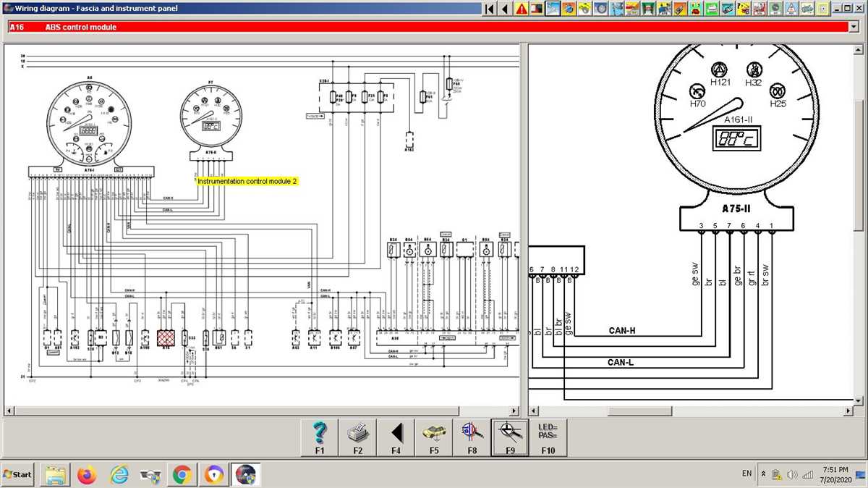868x488 pixels.
Task: Click the F8 component search magnifier button
Action: tap(472, 437)
